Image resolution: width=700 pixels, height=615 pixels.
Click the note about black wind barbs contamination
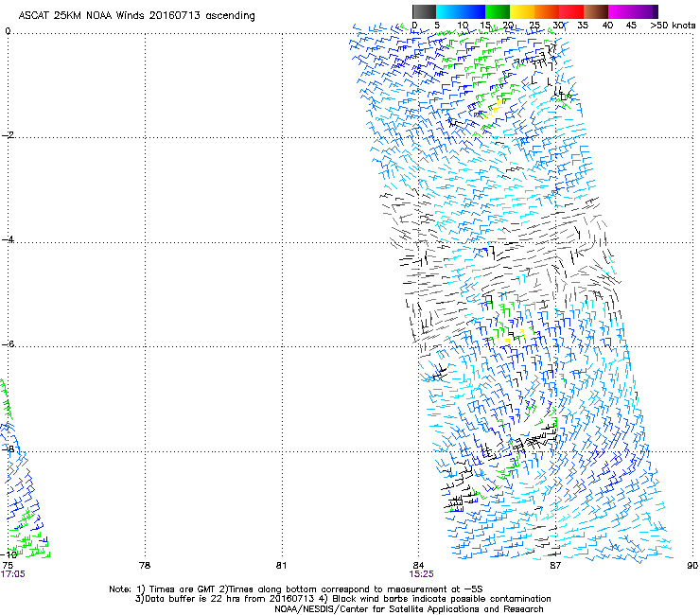point(435,599)
